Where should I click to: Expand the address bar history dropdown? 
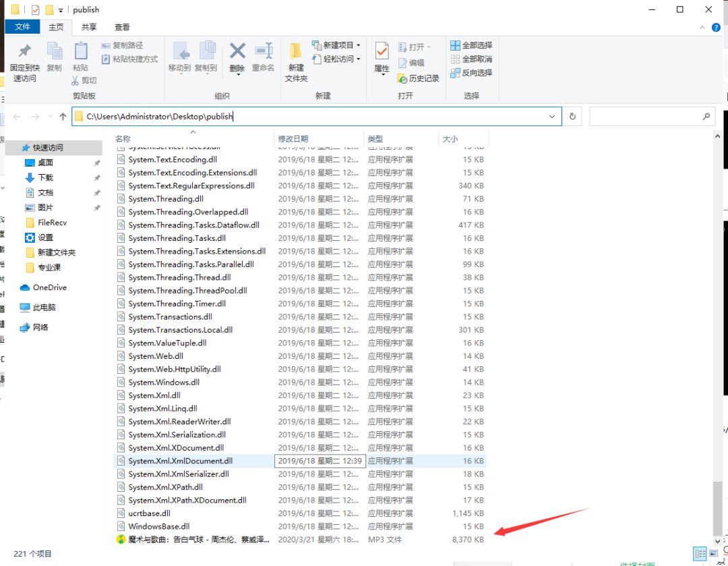[x=552, y=117]
